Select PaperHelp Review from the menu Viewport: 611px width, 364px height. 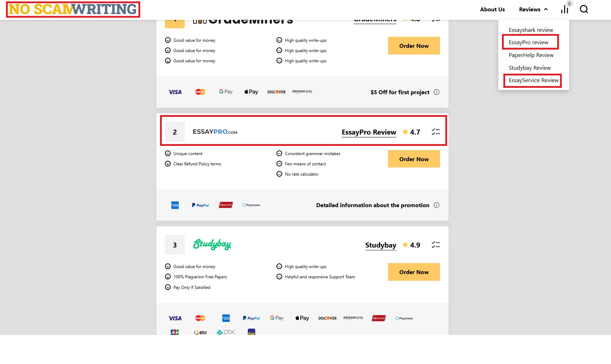[531, 55]
